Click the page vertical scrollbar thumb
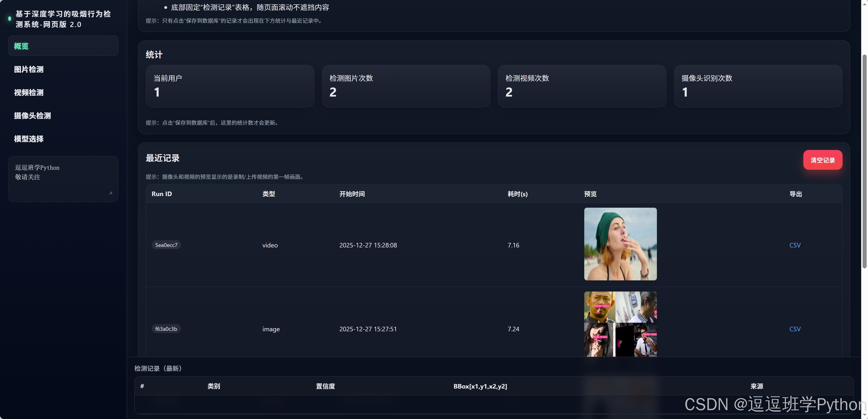This screenshot has height=419, width=868. [864, 161]
